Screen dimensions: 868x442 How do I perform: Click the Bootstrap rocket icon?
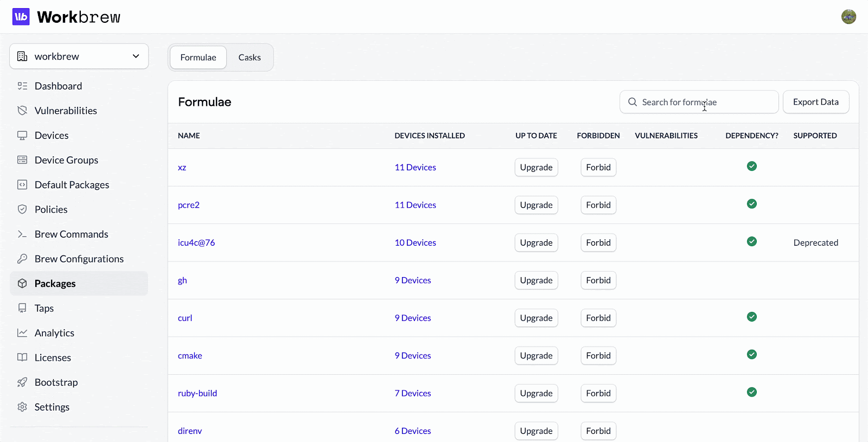[22, 382]
